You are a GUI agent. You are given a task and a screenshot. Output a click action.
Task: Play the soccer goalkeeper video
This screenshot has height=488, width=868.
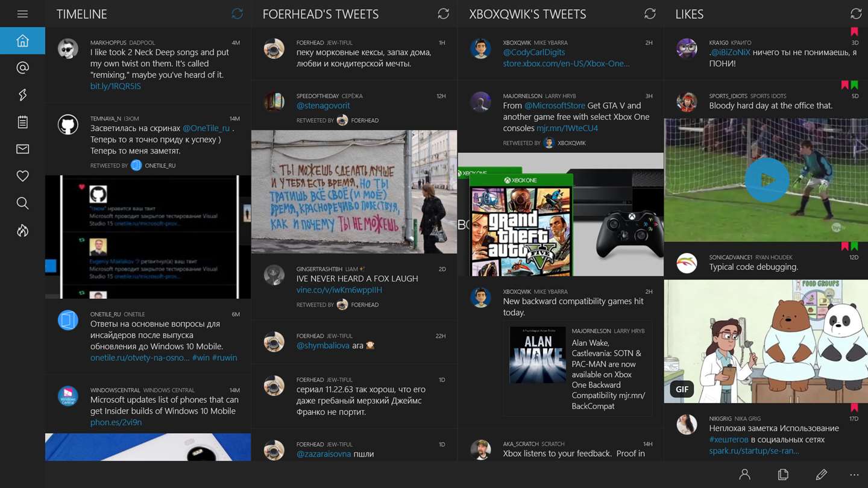(767, 180)
